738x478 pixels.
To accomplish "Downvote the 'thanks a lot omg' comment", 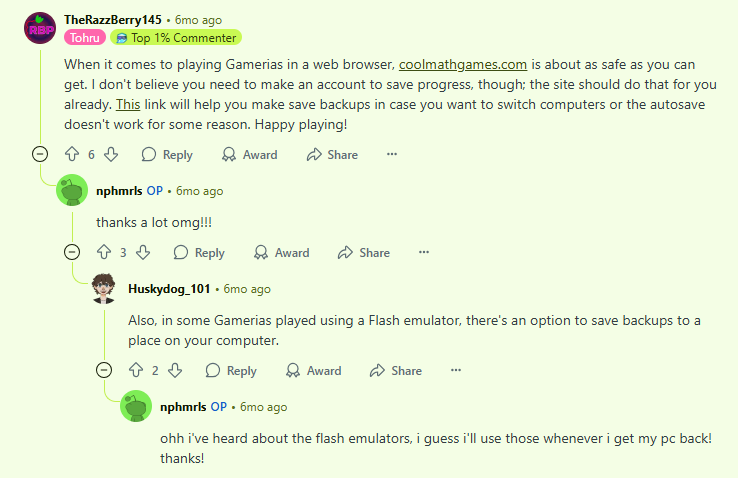I will [143, 253].
